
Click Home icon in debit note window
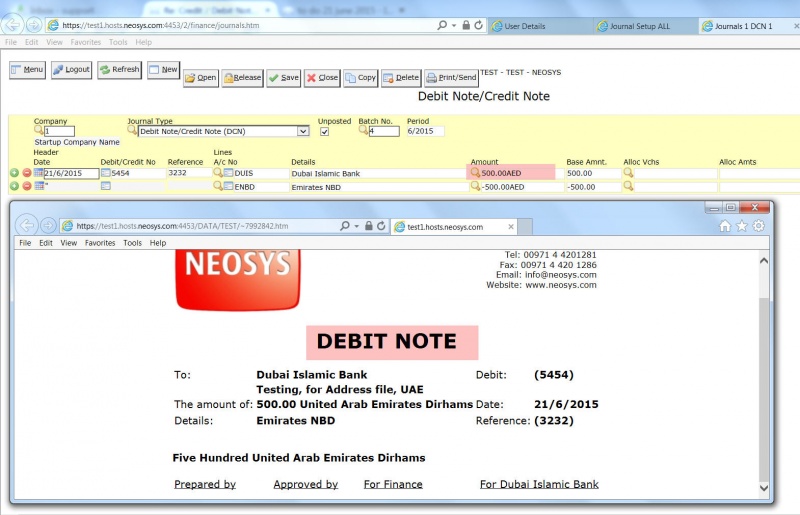[725, 226]
